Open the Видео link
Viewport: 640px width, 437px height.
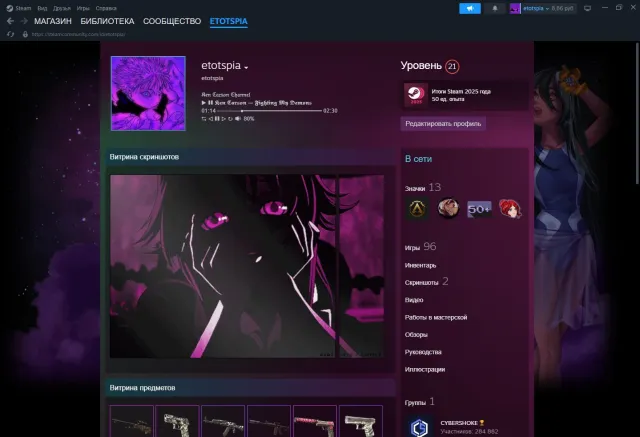(414, 300)
